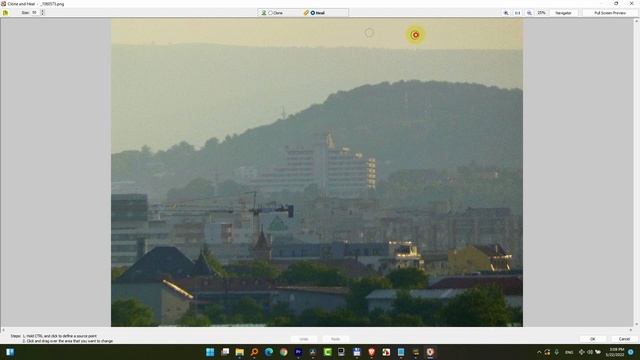Open the widgets icon at taskbar's far left
Viewport: 640px width, 360px height.
tap(10, 352)
